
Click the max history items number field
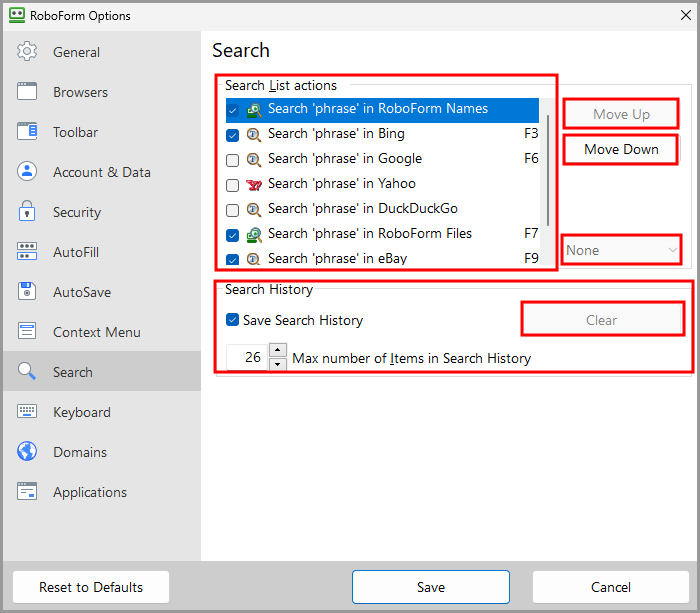[x=247, y=357]
